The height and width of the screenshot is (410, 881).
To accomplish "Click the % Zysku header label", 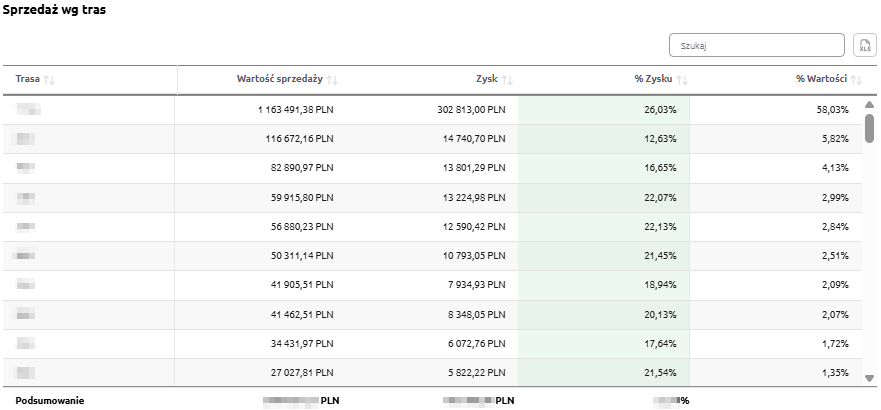I will [652, 80].
